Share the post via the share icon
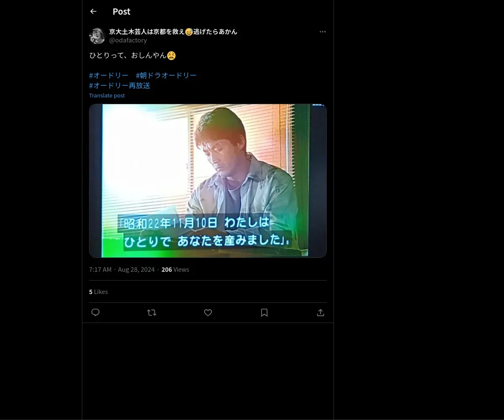This screenshot has height=420, width=504. click(x=320, y=312)
